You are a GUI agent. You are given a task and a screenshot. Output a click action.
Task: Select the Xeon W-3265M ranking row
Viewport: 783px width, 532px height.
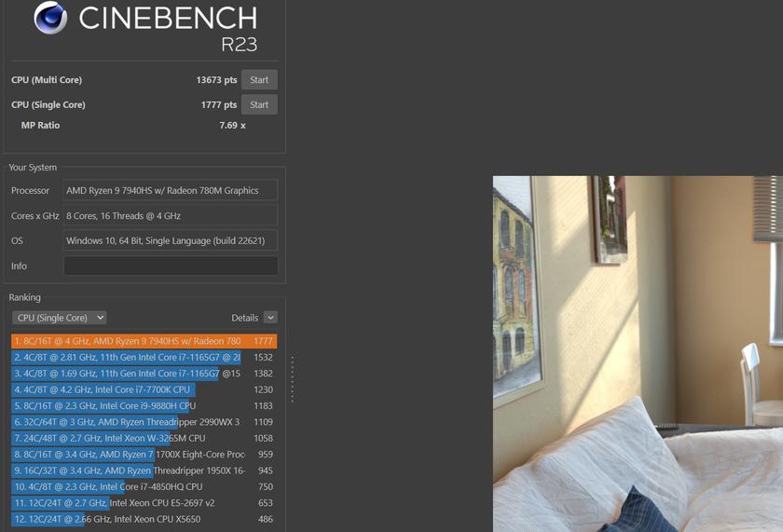point(144,438)
